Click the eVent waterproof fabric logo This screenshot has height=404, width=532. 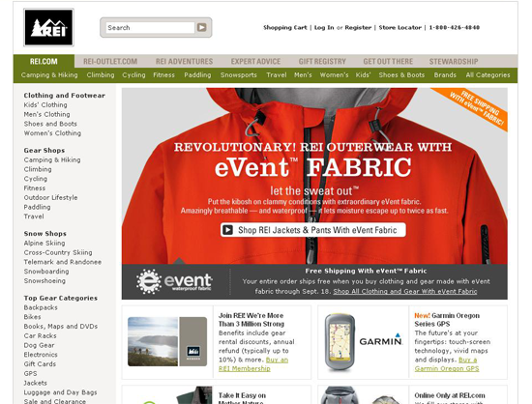[174, 281]
